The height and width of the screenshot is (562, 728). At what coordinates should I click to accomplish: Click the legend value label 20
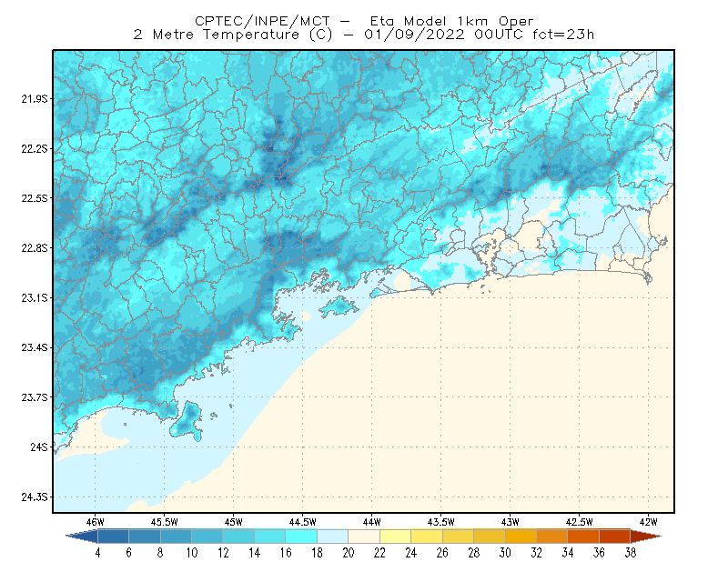pos(349,553)
